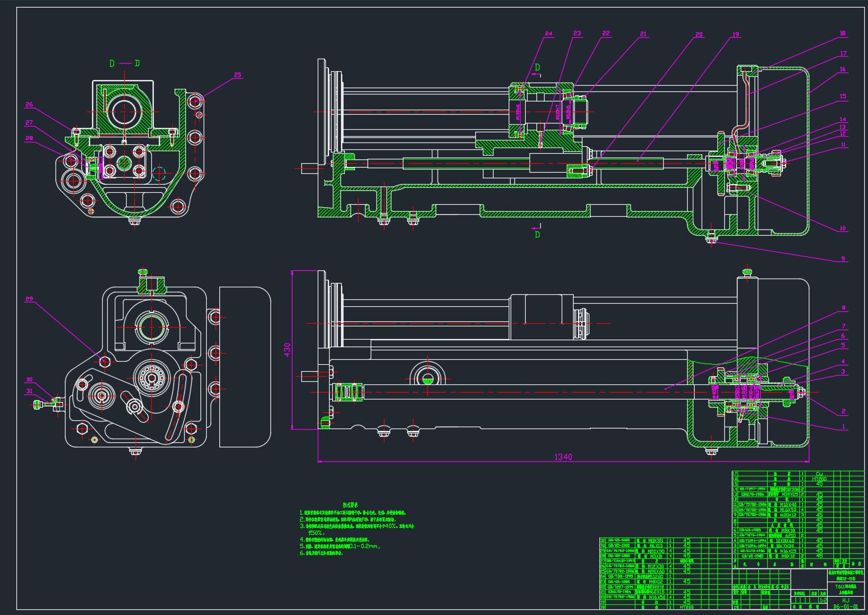The height and width of the screenshot is (615, 868).
Task: Click the Cu material cell in parts list
Action: [x=819, y=473]
